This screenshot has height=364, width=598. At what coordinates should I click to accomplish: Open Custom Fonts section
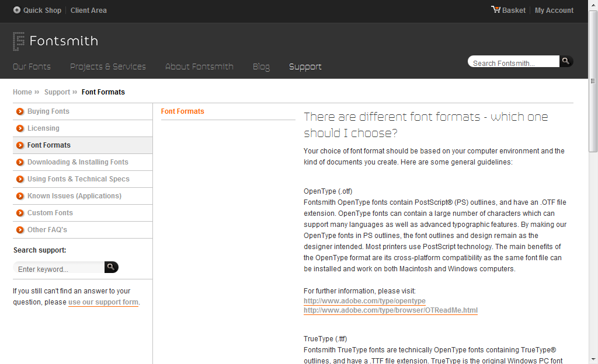pyautogui.click(x=50, y=212)
